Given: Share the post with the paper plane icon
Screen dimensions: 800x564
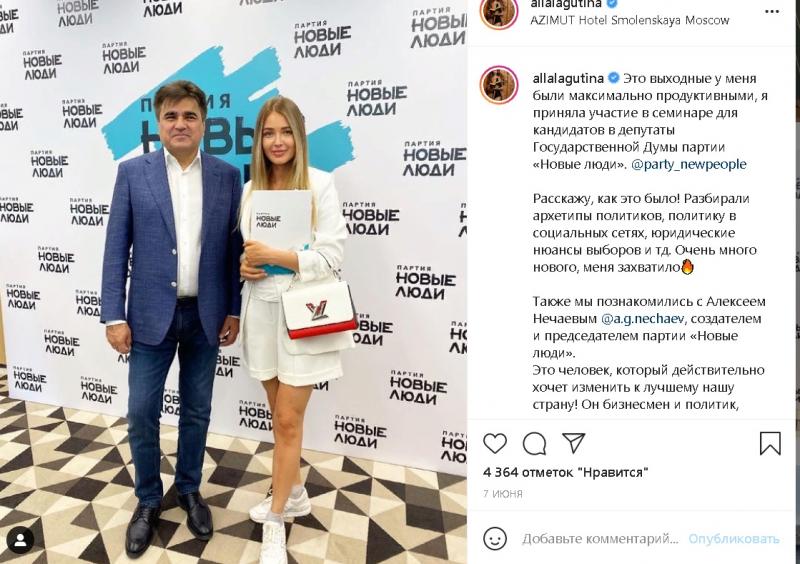Looking at the screenshot, I should tap(573, 443).
